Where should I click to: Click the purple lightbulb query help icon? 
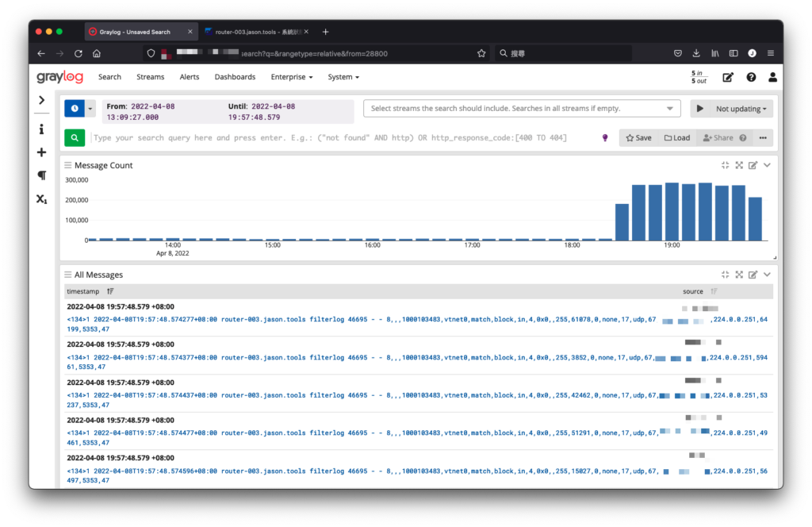[x=605, y=138]
